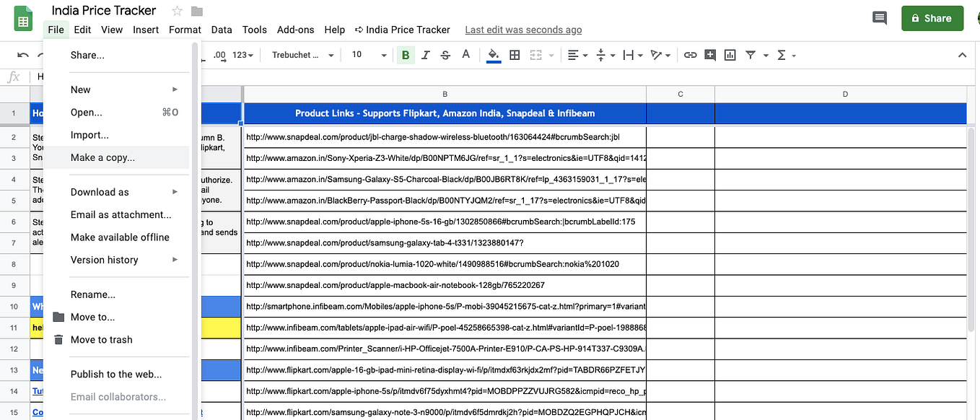Star the India Price Tracker spreadsheet
980x420 pixels.
(x=175, y=10)
